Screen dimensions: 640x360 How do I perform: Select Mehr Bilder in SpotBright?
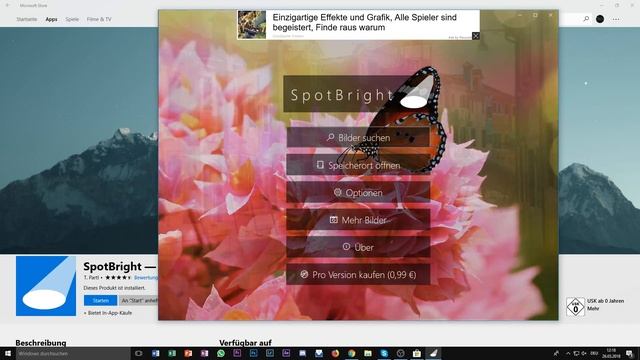tap(358, 220)
